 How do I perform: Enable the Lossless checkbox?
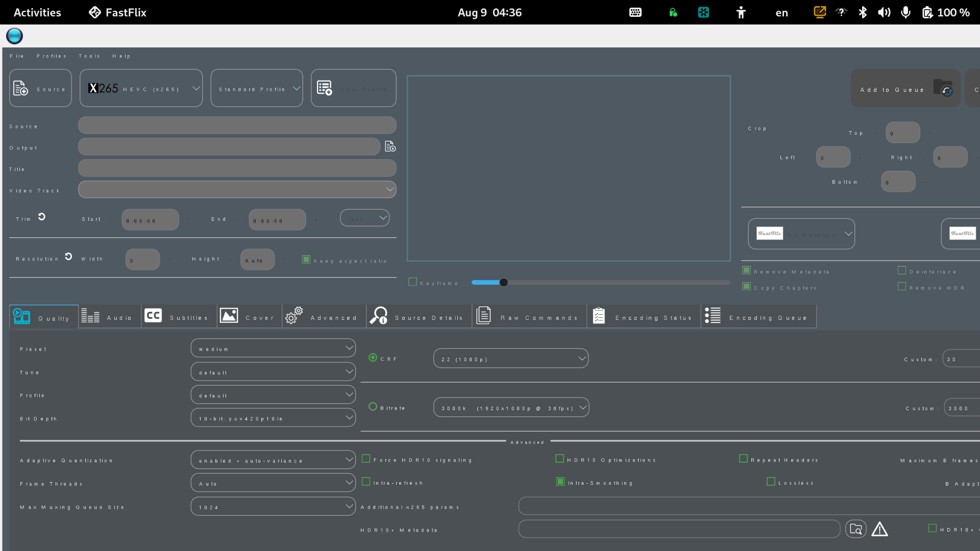pos(770,481)
